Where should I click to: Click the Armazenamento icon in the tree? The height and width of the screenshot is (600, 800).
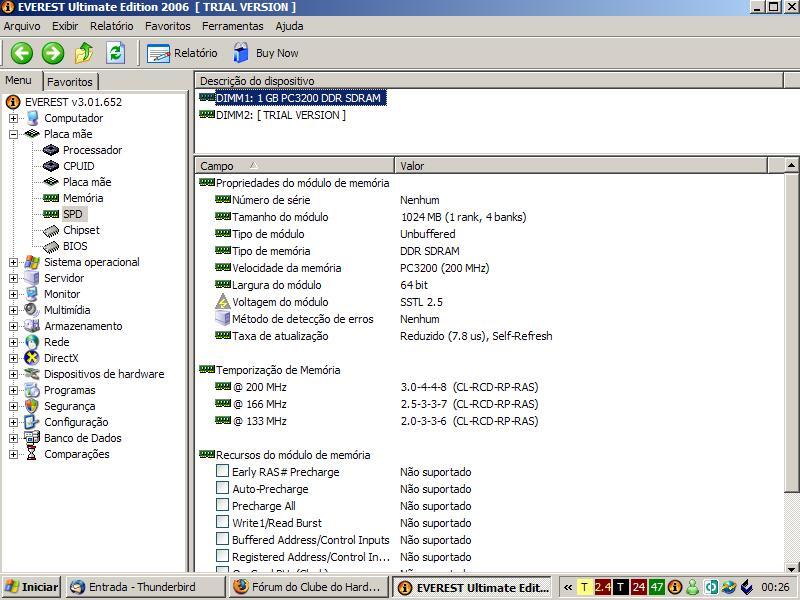[32, 326]
